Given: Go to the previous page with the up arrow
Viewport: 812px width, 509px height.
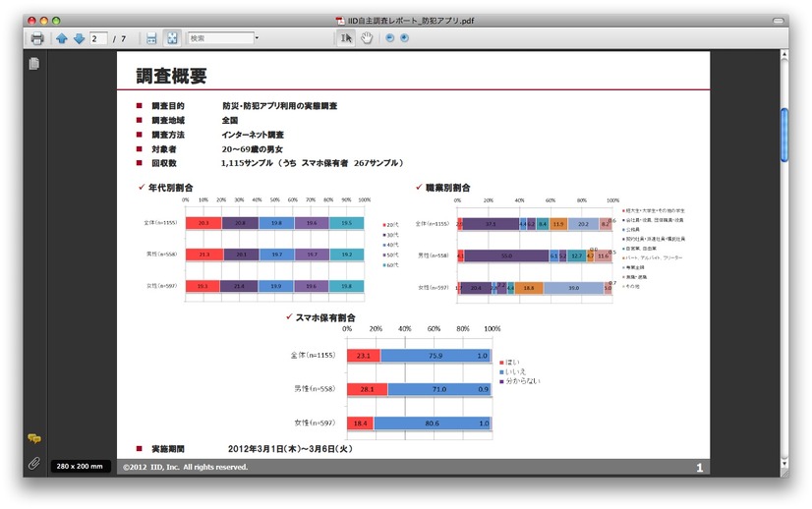Looking at the screenshot, I should click(x=62, y=38).
